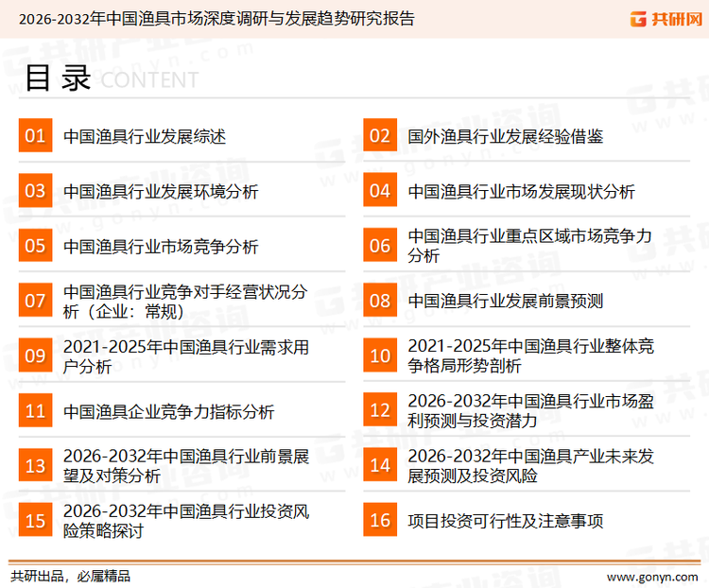This screenshot has width=709, height=588.
Task: Open chapter 中国渔具企业竞争力指标分析
Action: (169, 411)
